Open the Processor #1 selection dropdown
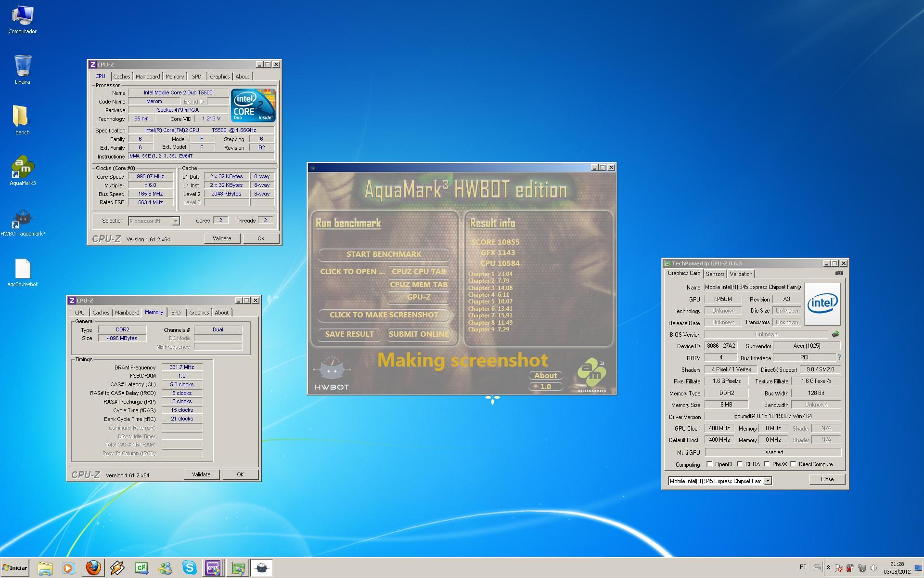Image resolution: width=924 pixels, height=578 pixels. tap(154, 221)
